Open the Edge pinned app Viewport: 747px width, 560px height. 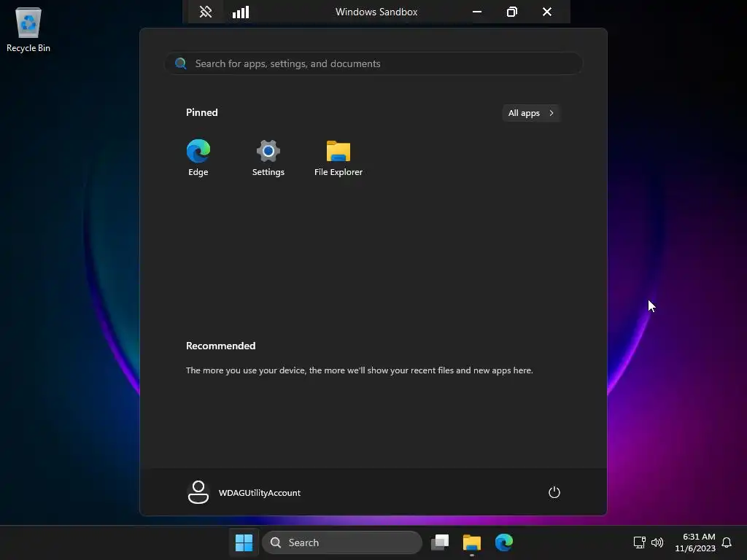198,158
